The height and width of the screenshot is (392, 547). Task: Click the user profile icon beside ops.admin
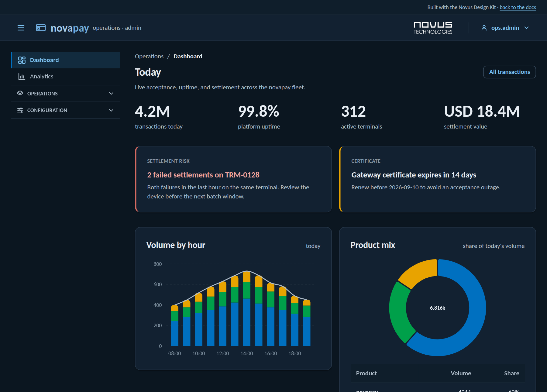pos(484,28)
